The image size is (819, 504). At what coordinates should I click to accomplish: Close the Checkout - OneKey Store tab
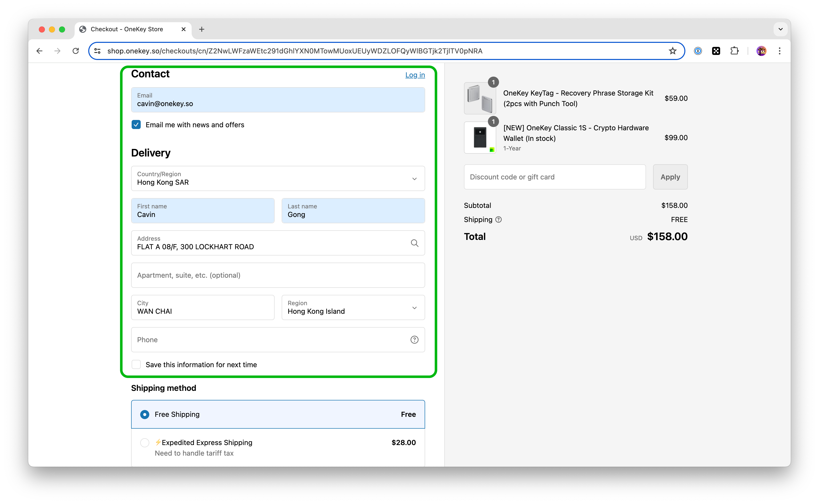[x=183, y=29]
